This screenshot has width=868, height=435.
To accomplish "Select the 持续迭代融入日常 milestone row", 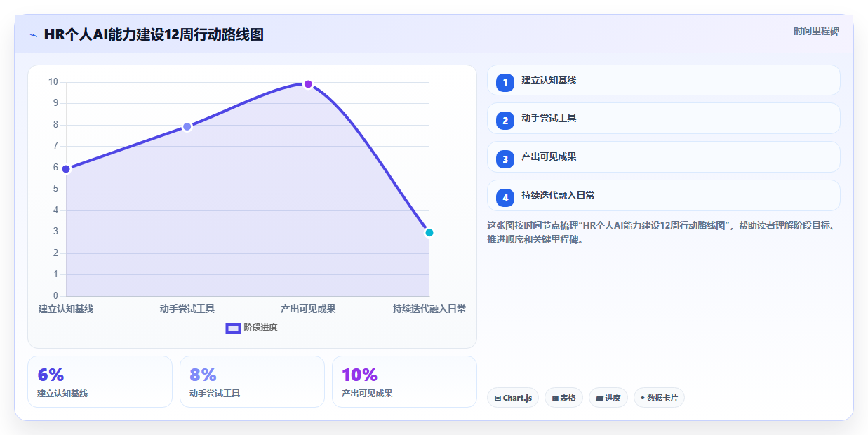I will pyautogui.click(x=663, y=195).
